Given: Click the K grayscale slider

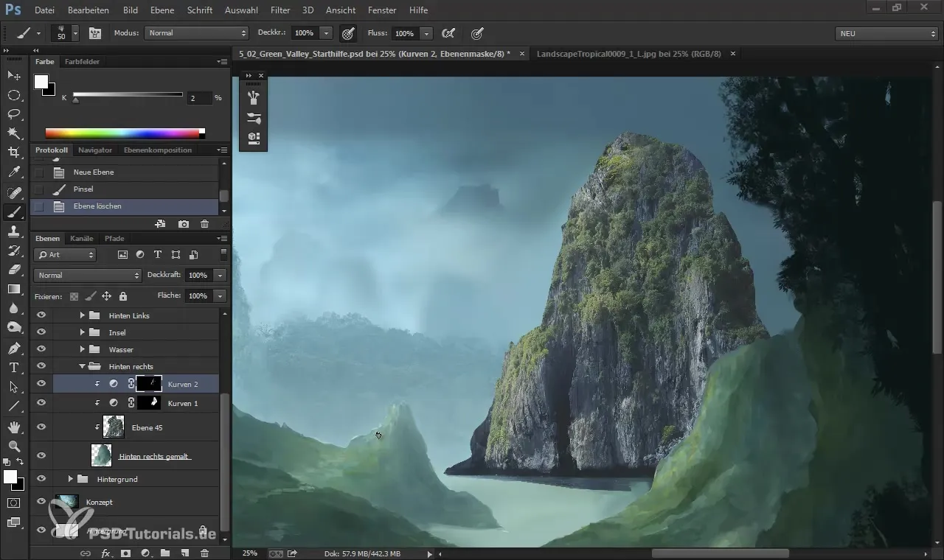Looking at the screenshot, I should (x=128, y=94).
